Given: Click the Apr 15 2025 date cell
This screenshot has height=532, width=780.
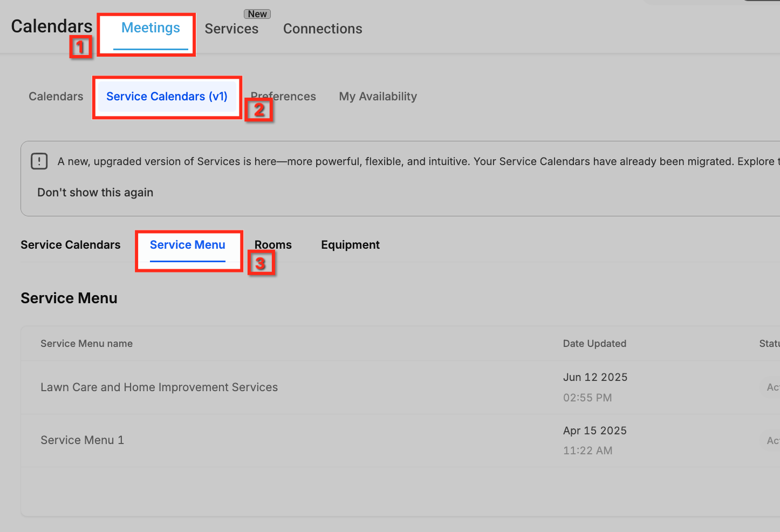Looking at the screenshot, I should point(595,431).
